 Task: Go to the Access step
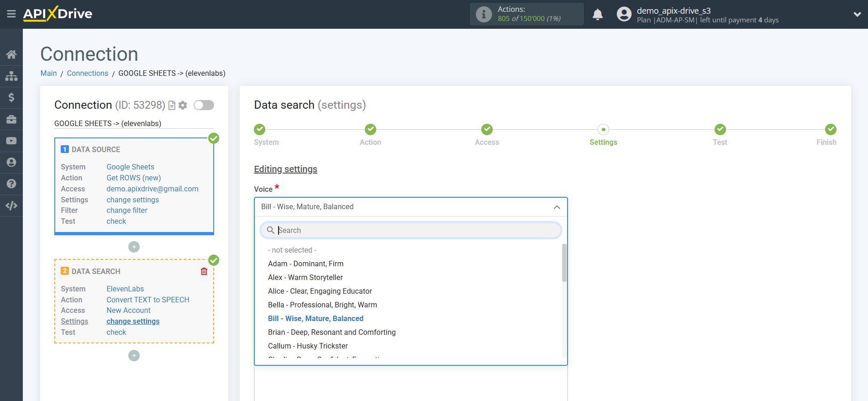487,129
